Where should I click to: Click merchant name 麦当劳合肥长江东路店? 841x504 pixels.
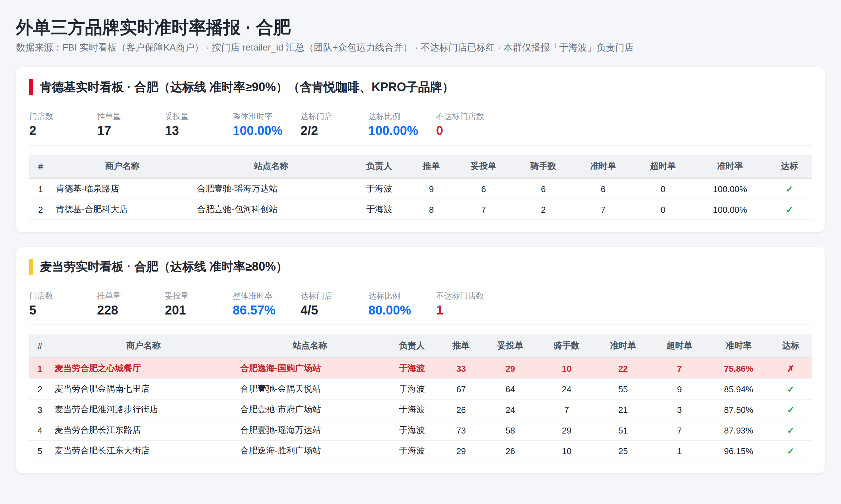click(x=97, y=430)
